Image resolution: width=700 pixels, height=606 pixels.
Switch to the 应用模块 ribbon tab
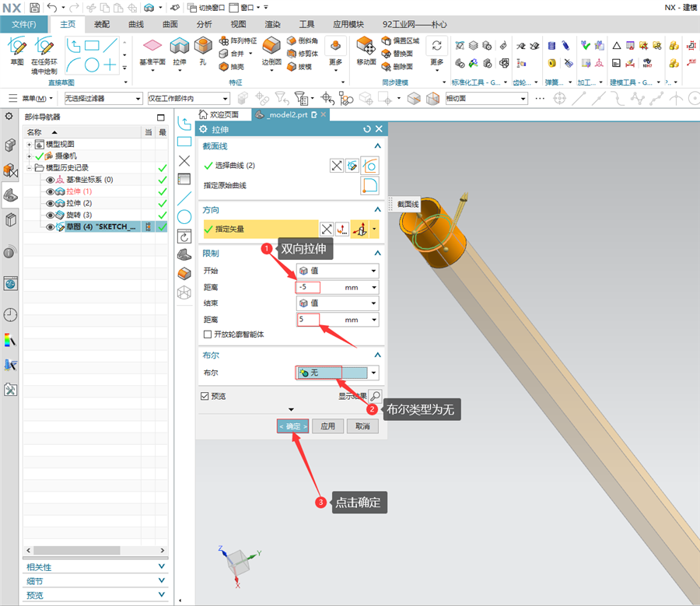pos(348,24)
